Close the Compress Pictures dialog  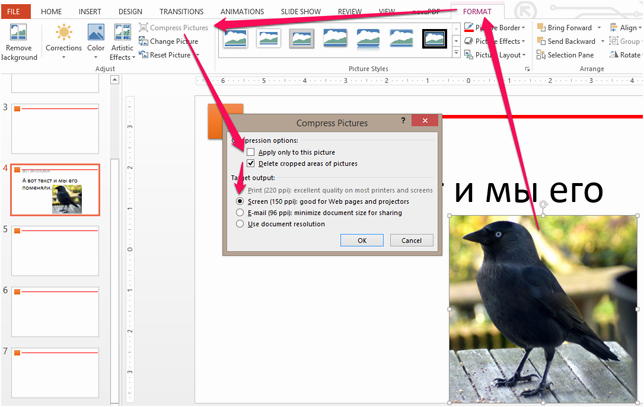click(425, 120)
